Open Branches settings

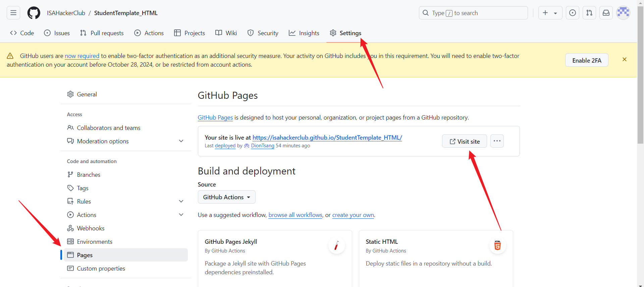(x=126, y=174)
